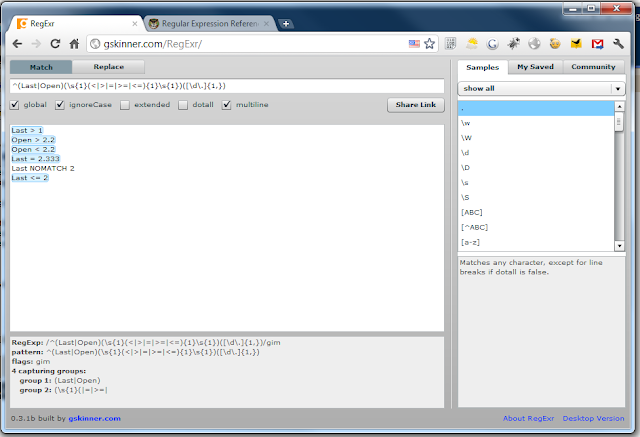This screenshot has height=437, width=640.
Task: Click the bug extension icon
Action: (513, 44)
